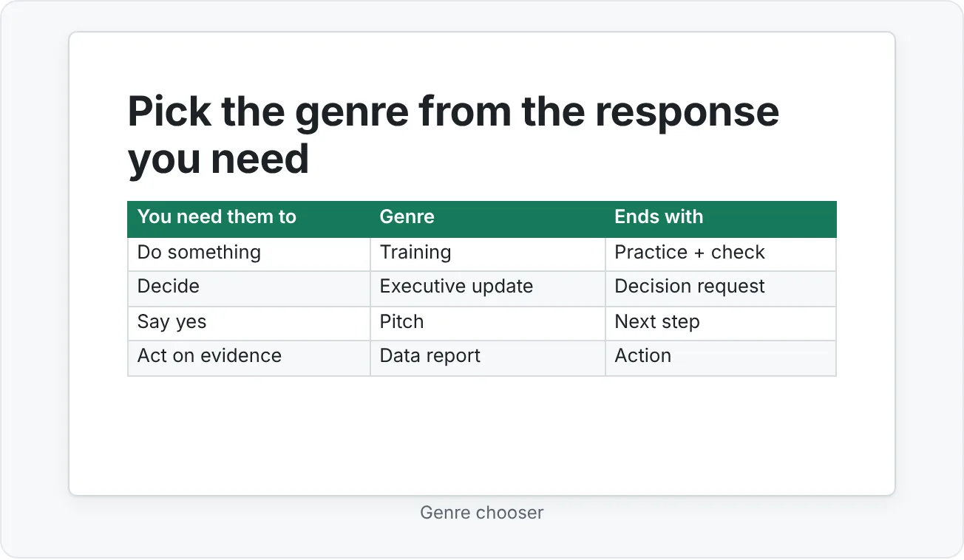The width and height of the screenshot is (964, 560).
Task: Click the 'Genre chooser' caption below slide
Action: (482, 513)
